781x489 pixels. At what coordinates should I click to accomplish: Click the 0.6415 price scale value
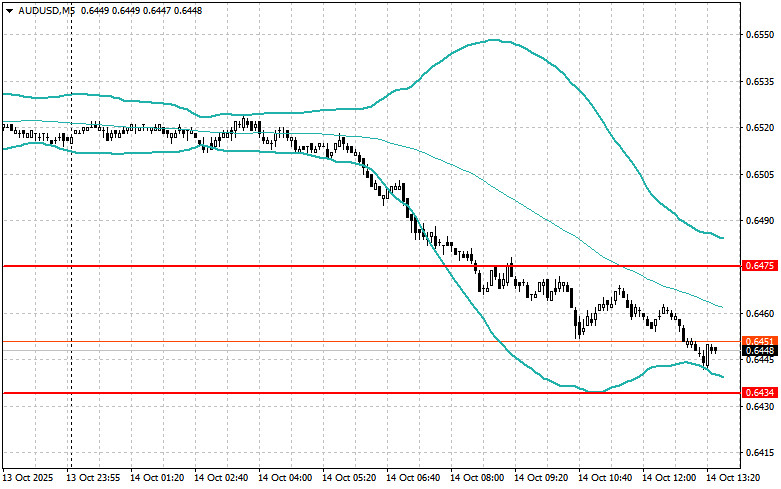pos(760,453)
